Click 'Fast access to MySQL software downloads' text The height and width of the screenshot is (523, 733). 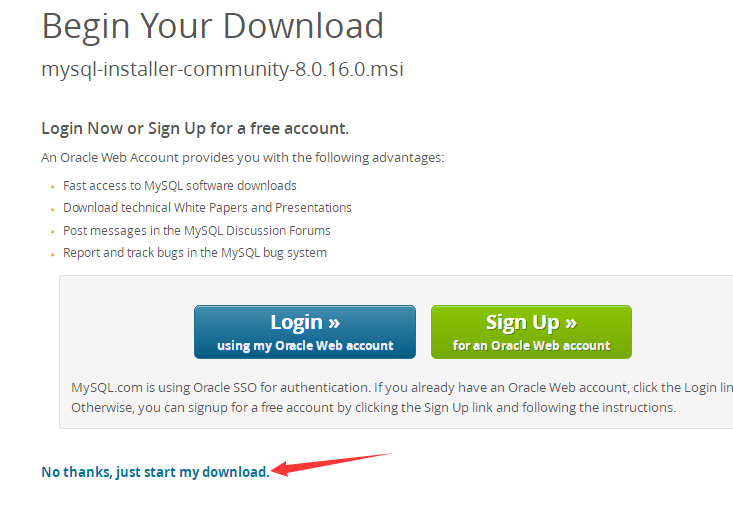click(180, 186)
